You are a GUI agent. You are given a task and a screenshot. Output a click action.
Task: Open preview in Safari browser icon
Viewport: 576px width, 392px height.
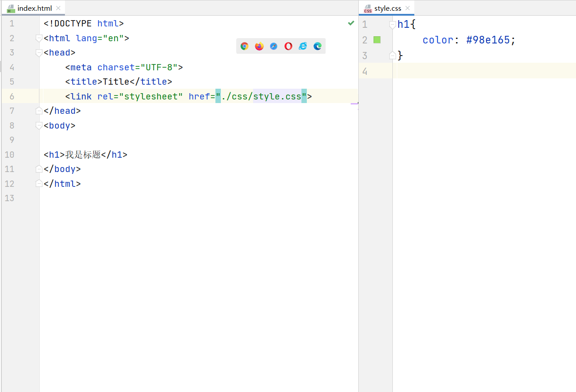point(274,46)
